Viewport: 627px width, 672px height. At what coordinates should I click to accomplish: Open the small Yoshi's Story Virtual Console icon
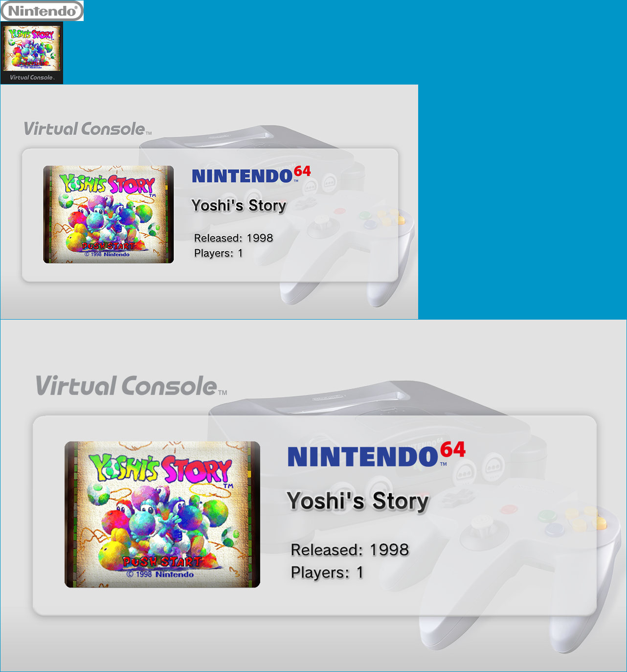(32, 53)
